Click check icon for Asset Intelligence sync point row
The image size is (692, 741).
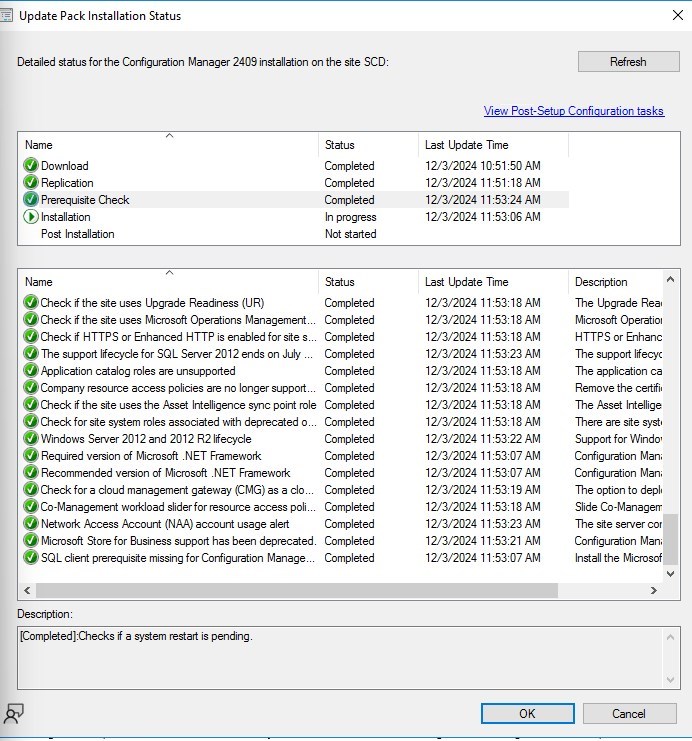click(x=31, y=405)
